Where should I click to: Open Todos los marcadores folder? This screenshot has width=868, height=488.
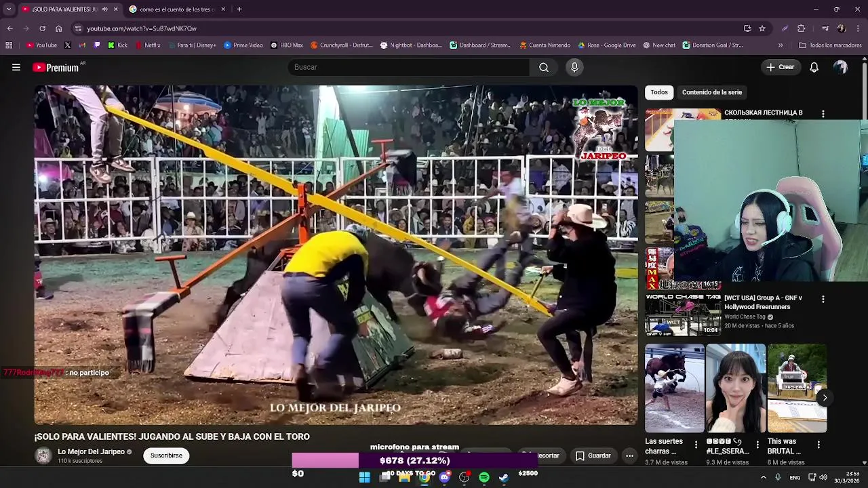[830, 45]
